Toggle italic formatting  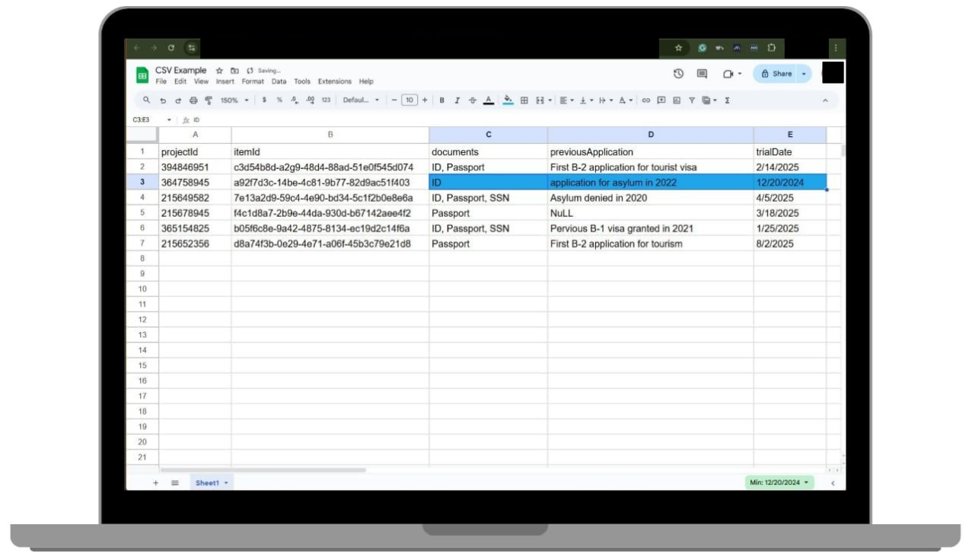coord(457,99)
